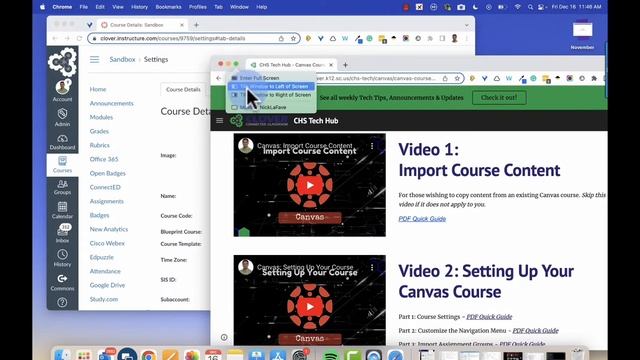Play Setting Up Your Course video
Screen dimensions: 640x360
pos(310,307)
